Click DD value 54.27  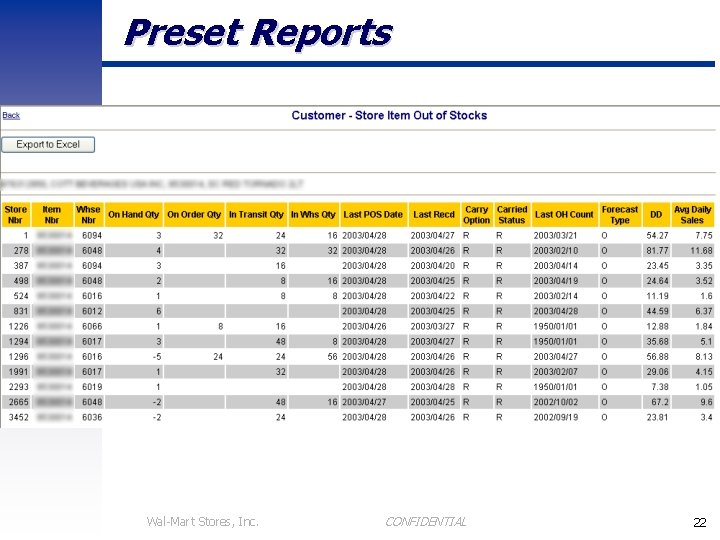tap(656, 236)
